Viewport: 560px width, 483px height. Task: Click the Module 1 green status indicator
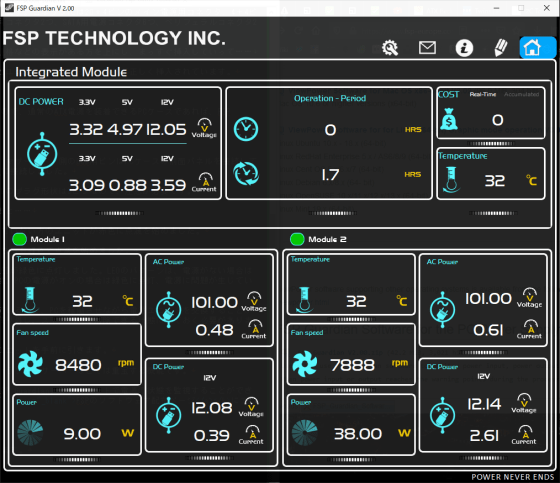point(19,239)
